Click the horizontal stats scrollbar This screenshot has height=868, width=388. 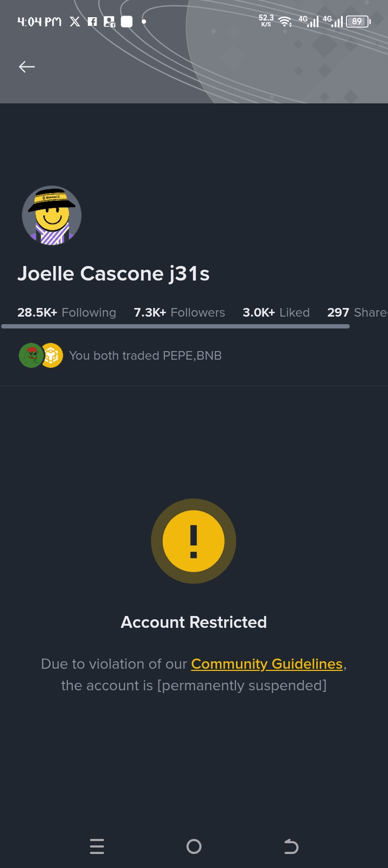[x=176, y=326]
